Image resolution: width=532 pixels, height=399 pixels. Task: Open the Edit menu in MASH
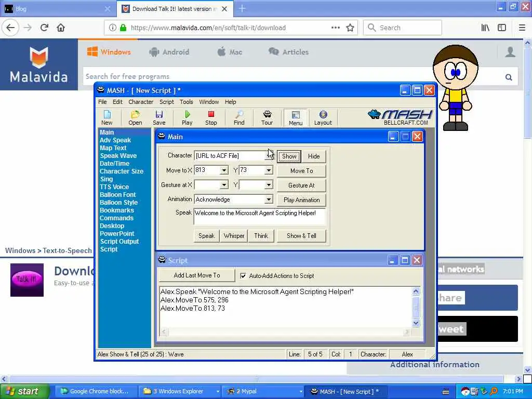[117, 102]
